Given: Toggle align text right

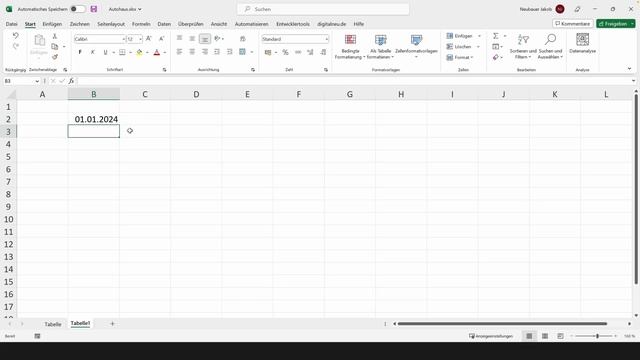Looking at the screenshot, I should (205, 52).
